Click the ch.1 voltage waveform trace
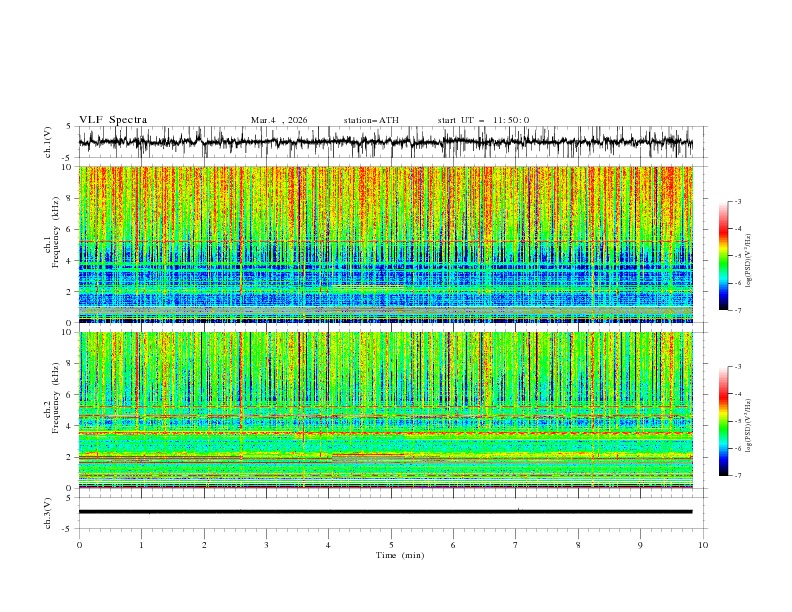This screenshot has height=612, width=792. (x=385, y=142)
